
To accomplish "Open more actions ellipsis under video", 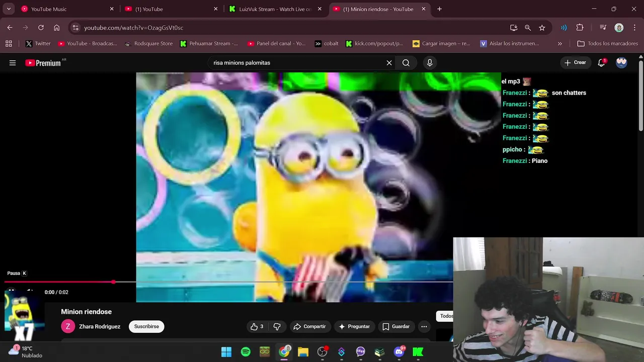I will (424, 327).
